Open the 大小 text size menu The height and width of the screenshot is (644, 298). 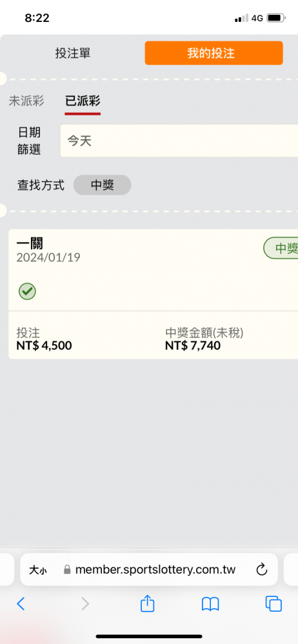tap(38, 570)
